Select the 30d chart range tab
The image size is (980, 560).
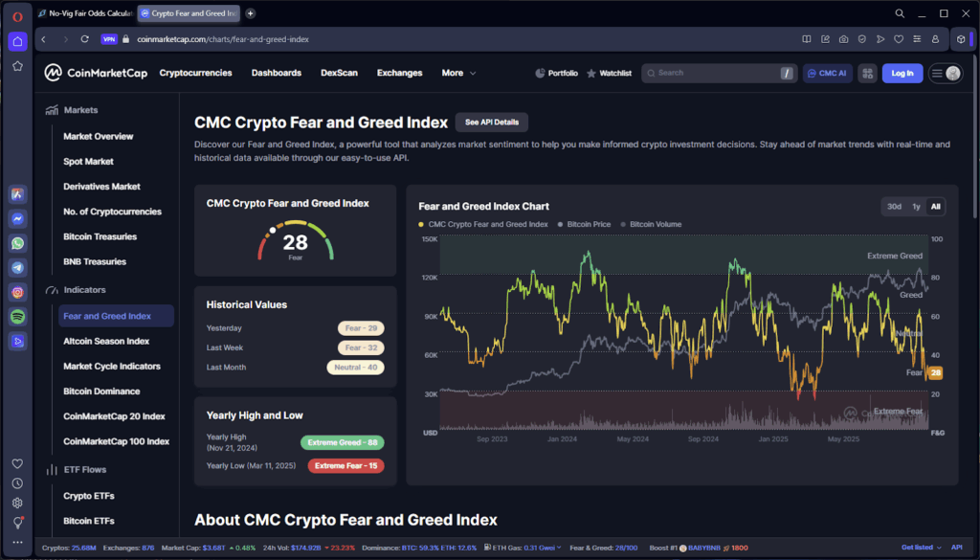(895, 206)
